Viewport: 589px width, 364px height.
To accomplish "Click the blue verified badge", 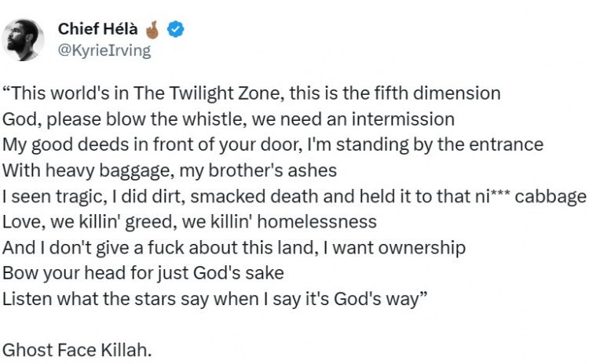I will (x=175, y=29).
